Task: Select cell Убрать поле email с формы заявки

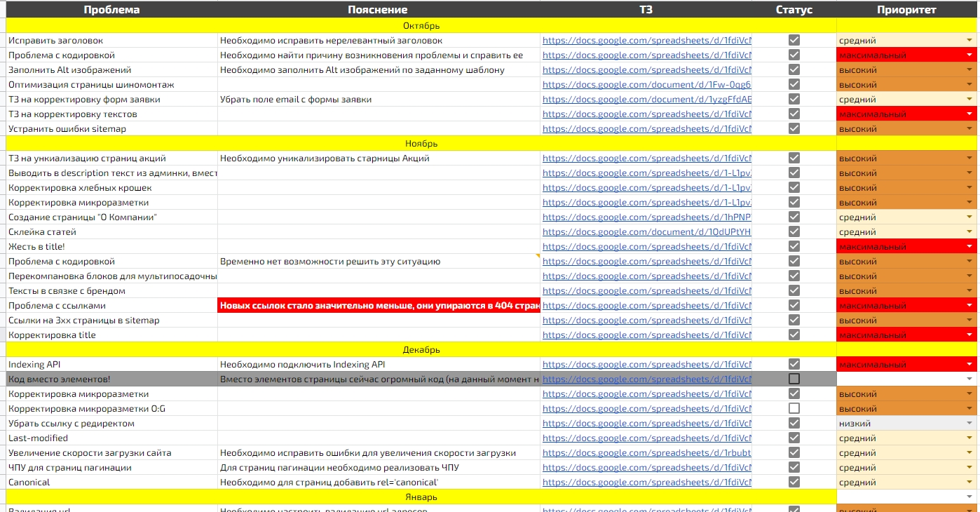Action: coord(379,100)
